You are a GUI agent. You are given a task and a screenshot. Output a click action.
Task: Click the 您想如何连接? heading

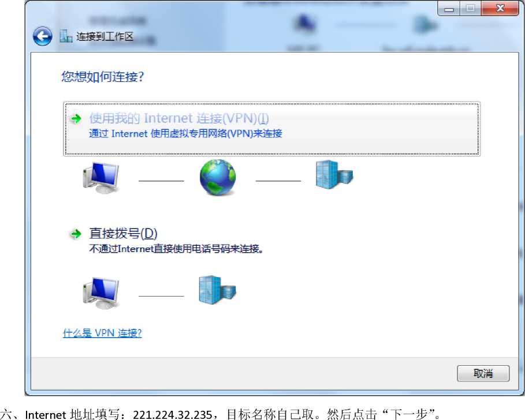[x=102, y=77]
